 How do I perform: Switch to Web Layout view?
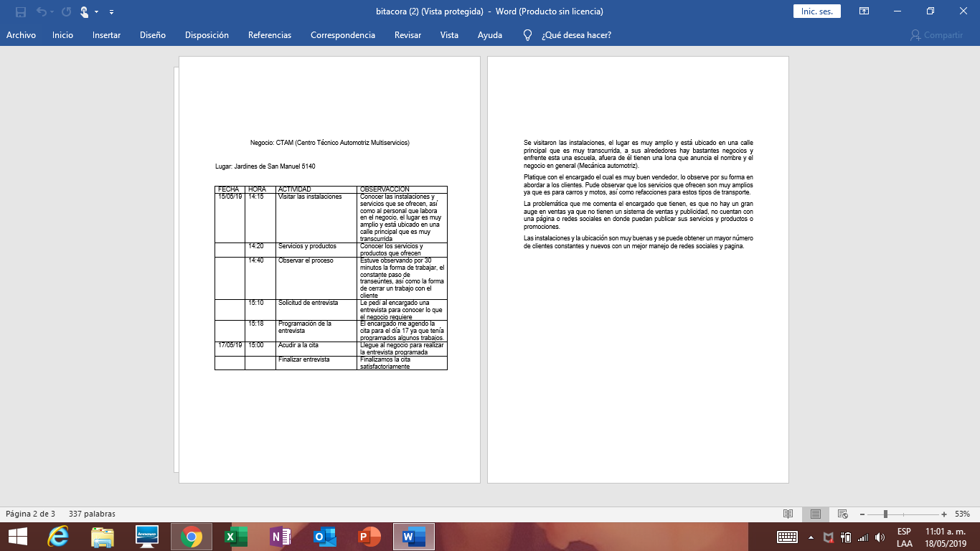click(843, 514)
